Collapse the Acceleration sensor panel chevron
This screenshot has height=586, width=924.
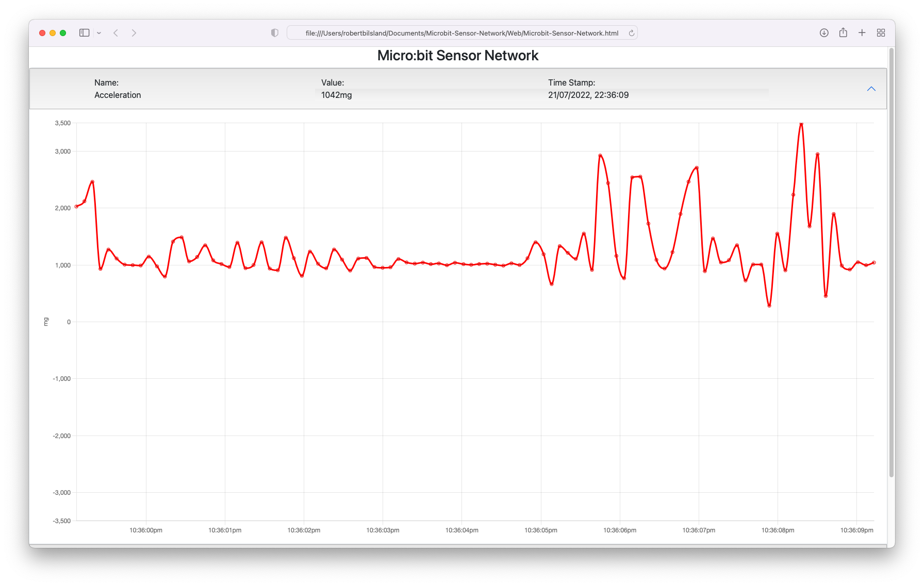click(x=871, y=89)
